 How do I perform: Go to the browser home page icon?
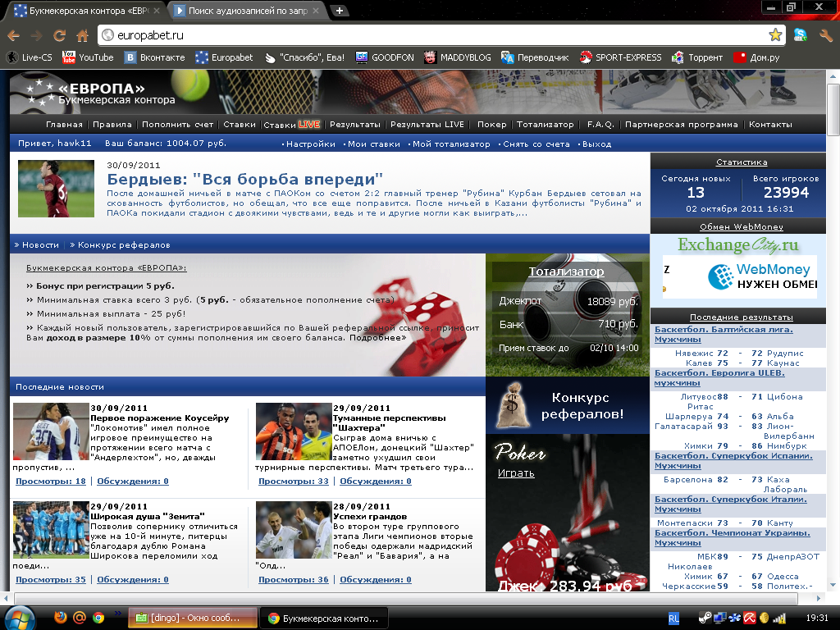coord(83,35)
